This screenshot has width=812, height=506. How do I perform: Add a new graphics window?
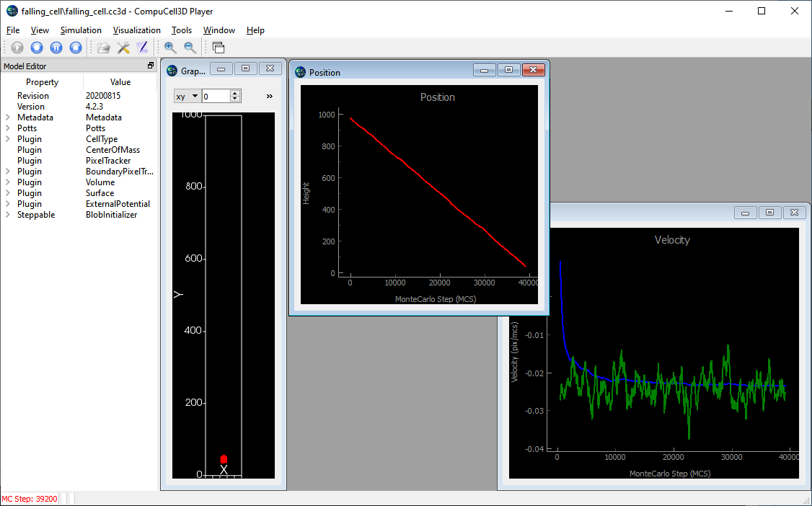pos(219,48)
